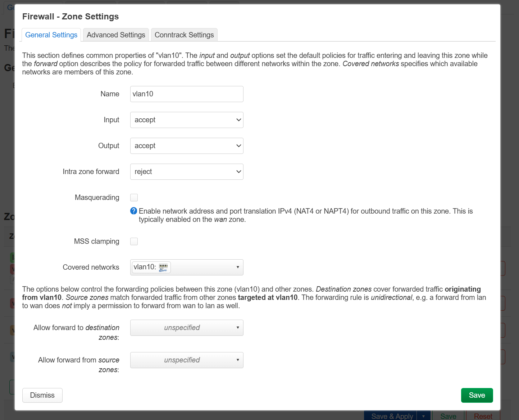The height and width of the screenshot is (420, 519).
Task: Expand the Covered networks selector arrow
Action: (237, 267)
